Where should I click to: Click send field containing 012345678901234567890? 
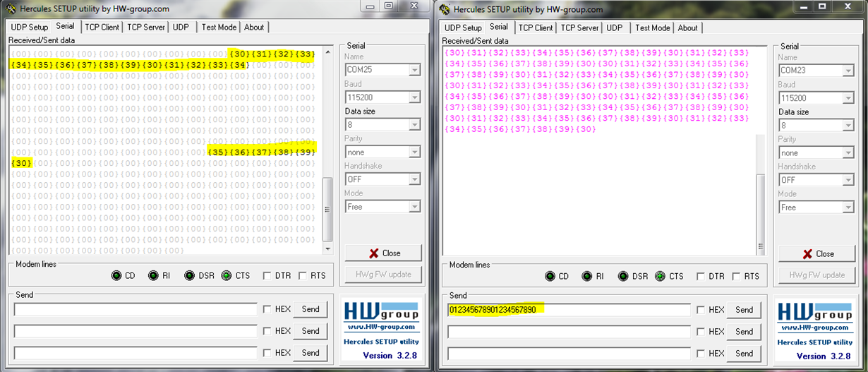point(569,310)
